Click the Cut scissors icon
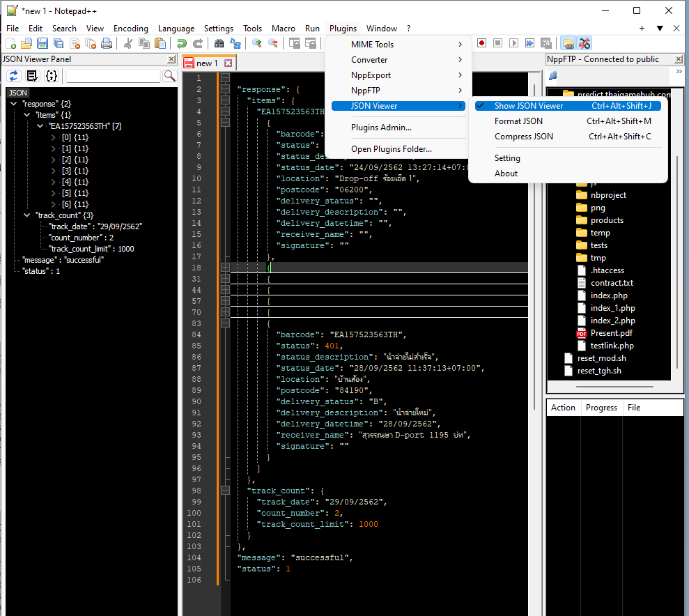The width and height of the screenshot is (689, 616). [x=128, y=43]
